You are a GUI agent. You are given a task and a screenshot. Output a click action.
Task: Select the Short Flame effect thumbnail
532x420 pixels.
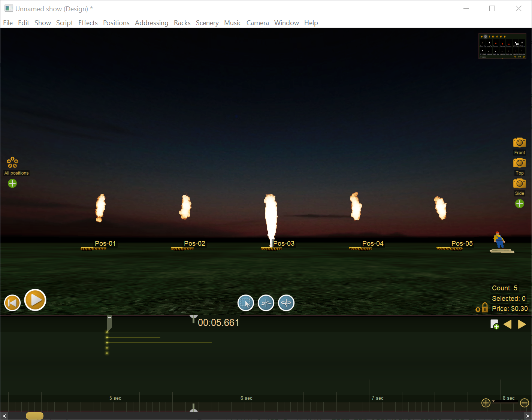[x=483, y=43]
